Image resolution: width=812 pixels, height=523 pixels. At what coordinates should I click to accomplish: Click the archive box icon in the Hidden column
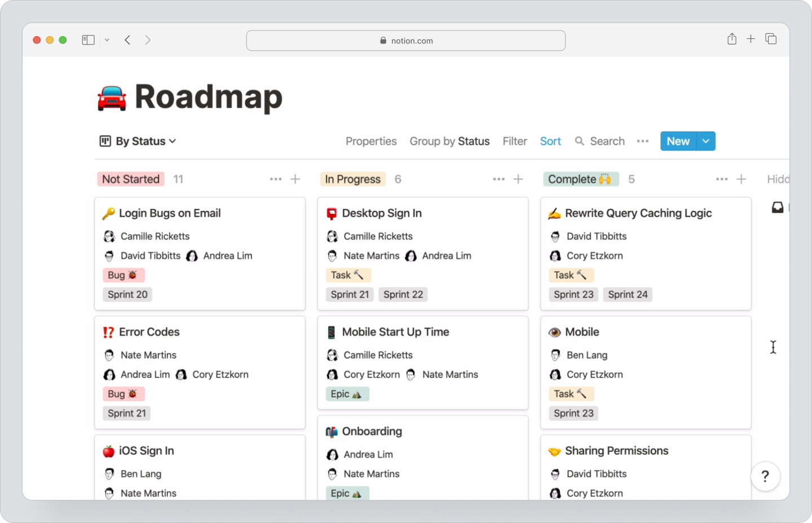click(778, 207)
